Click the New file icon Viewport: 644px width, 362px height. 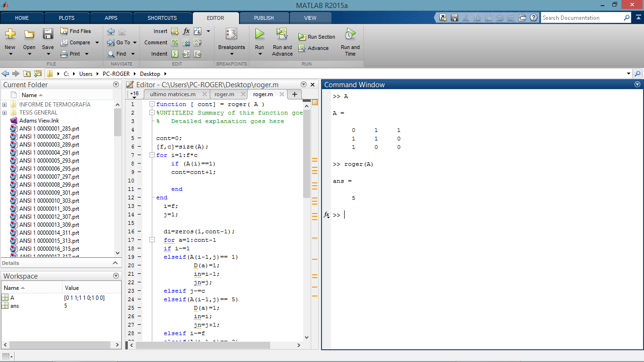point(10,34)
